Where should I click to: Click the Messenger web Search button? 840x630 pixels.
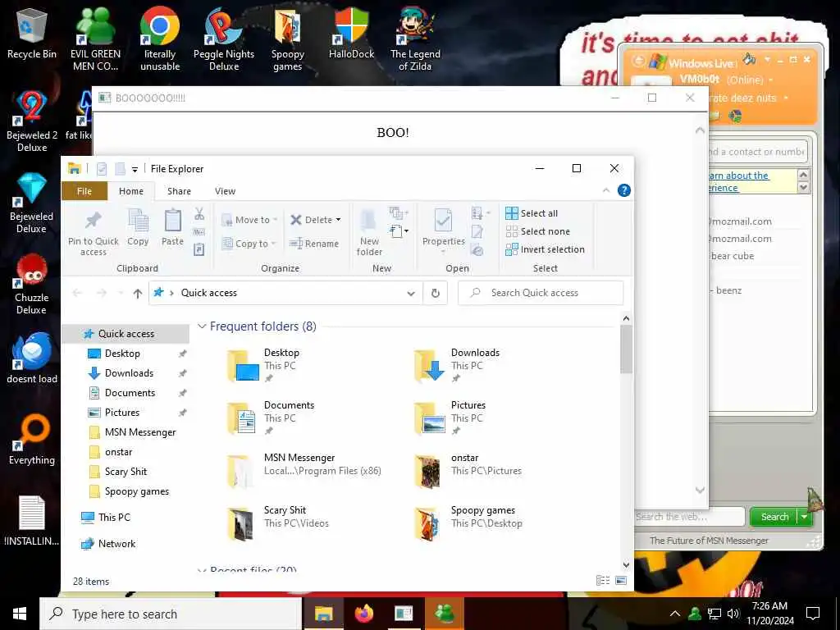[x=774, y=517]
